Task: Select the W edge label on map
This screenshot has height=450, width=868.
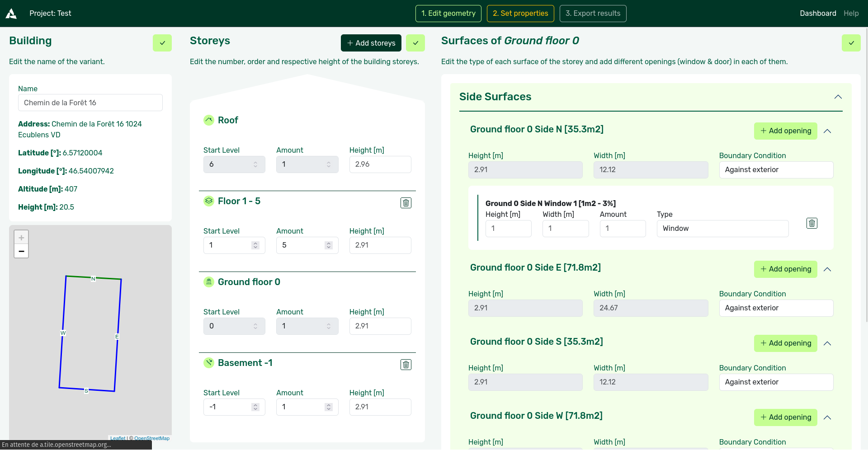Action: tap(63, 333)
